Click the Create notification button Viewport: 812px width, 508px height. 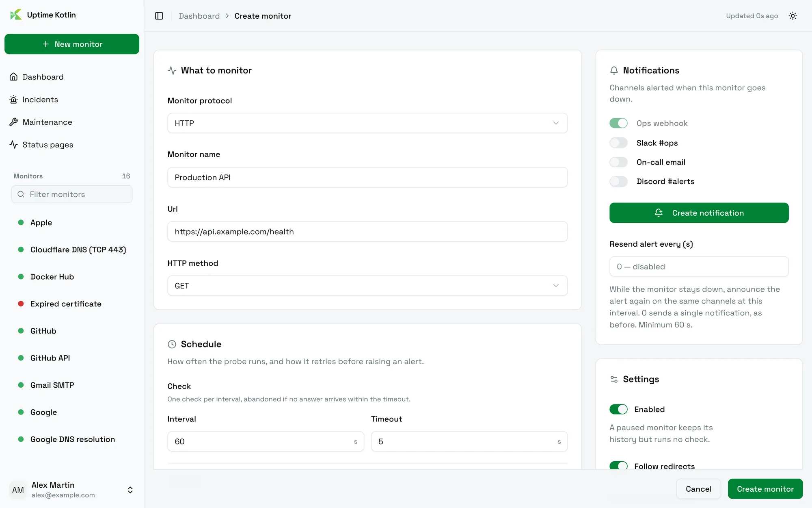699,213
